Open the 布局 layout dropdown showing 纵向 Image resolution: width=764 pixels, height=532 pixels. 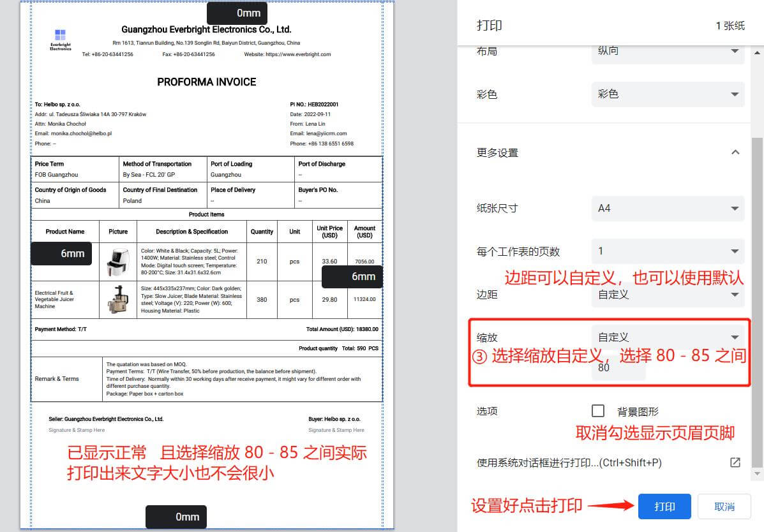point(668,52)
